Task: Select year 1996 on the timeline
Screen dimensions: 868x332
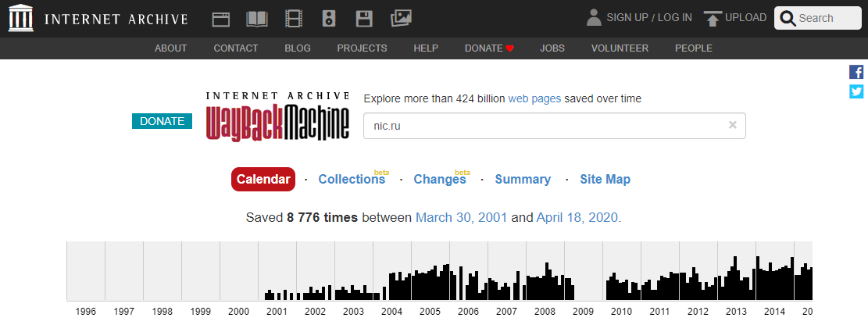Action: (x=85, y=312)
